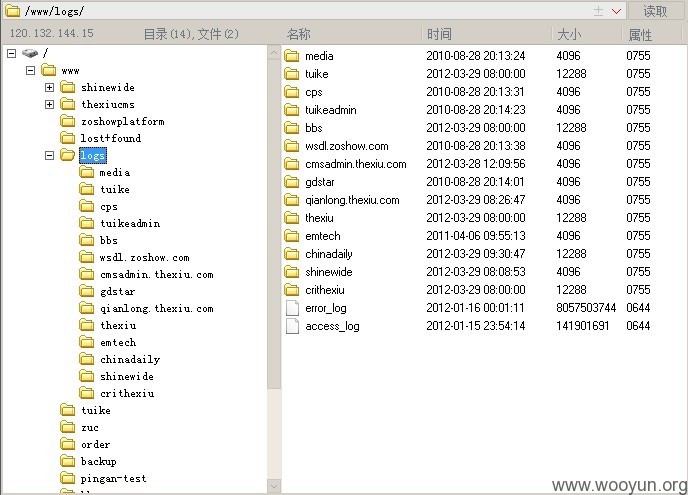Expand the thexiucms folder node
Viewport: 688px width, 495px height.
[x=50, y=104]
